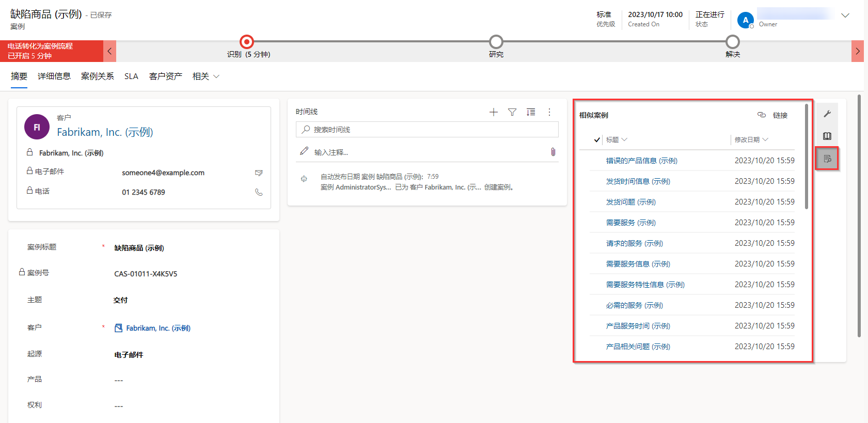
Task: Click the link chain icon in similar cases header
Action: (762, 115)
